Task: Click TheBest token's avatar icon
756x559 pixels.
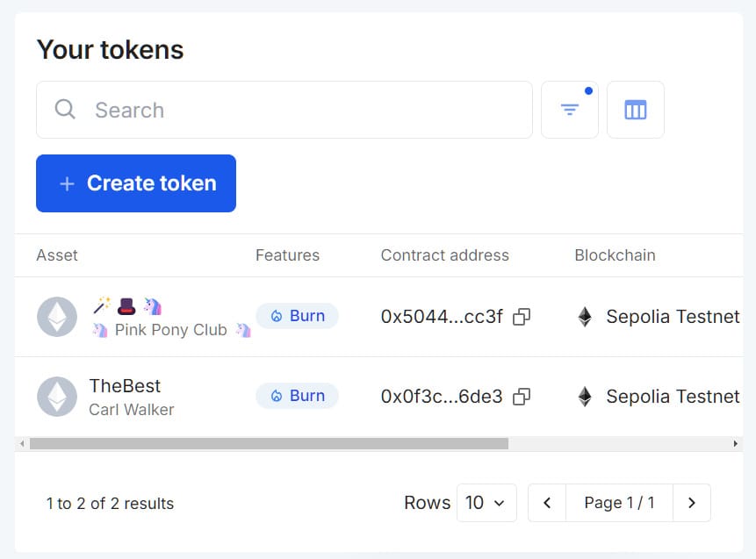Action: (56, 397)
